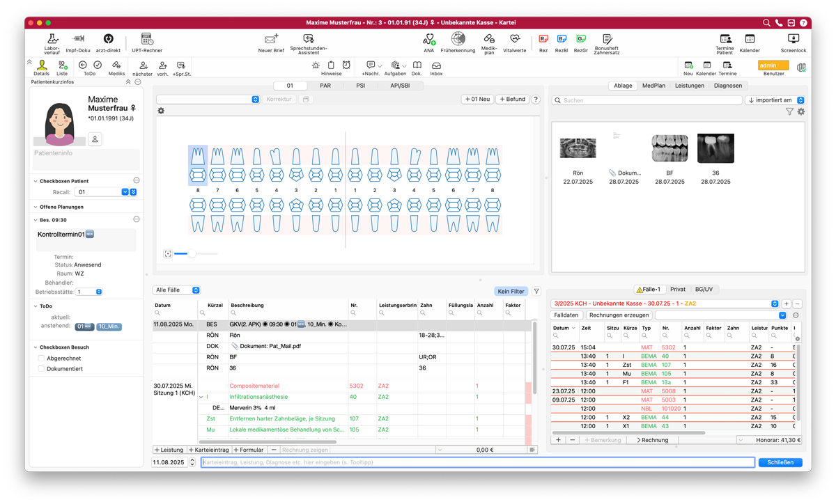
Task: Enable the Abgerechnet checkbox
Action: (41, 359)
